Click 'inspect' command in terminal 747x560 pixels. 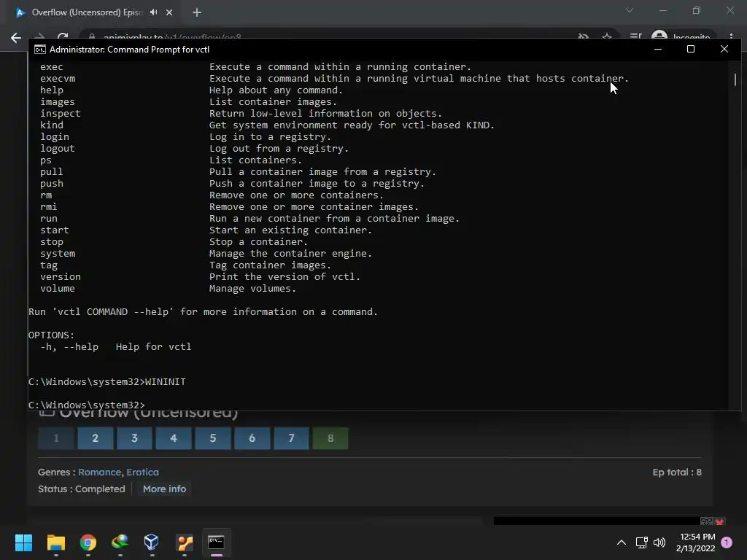[x=61, y=114]
